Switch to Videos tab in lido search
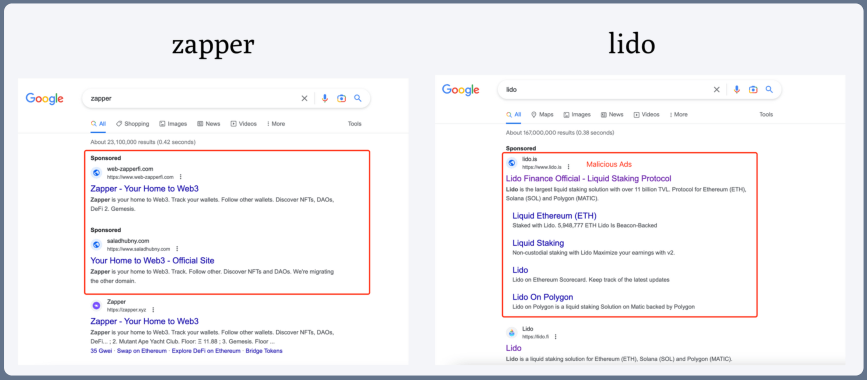This screenshot has height=380, width=867. [x=647, y=114]
